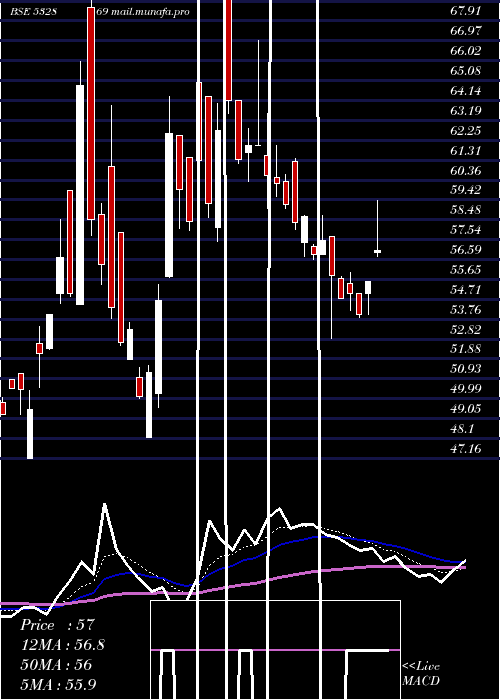Click the 67.91 price axis label

coord(466,11)
